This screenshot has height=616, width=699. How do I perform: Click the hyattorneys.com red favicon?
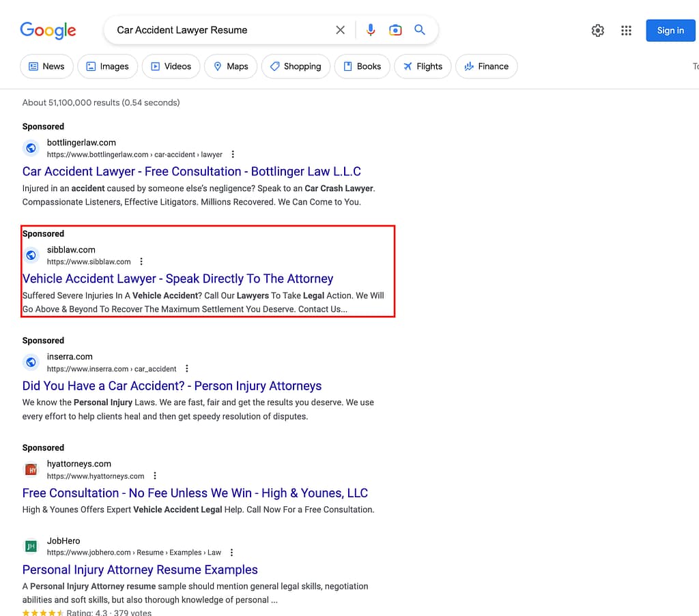pos(31,469)
